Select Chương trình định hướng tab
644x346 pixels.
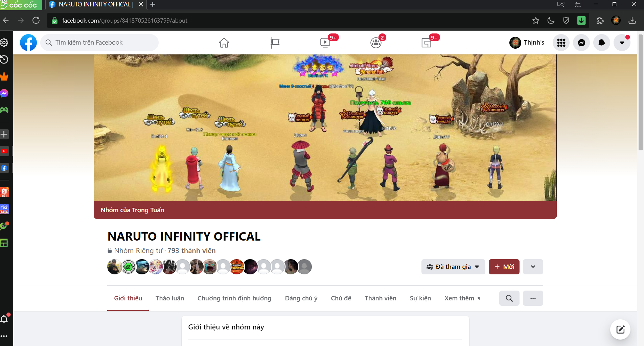234,298
